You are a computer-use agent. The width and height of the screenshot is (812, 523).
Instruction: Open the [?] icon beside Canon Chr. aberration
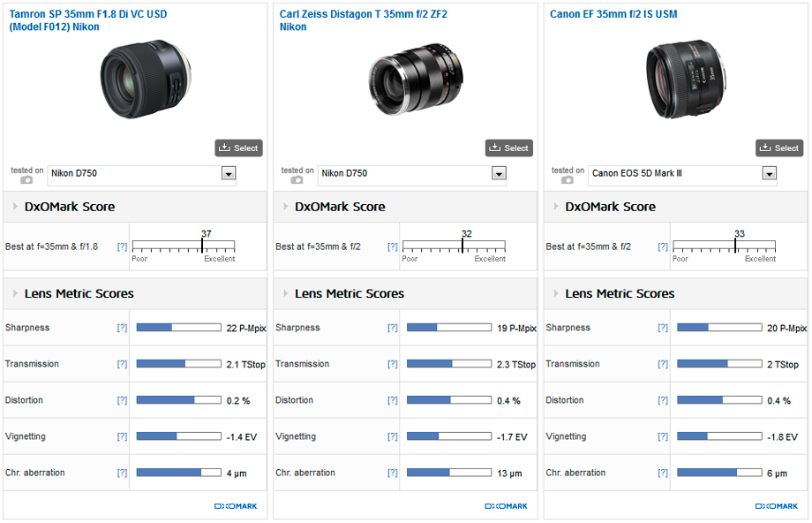662,472
